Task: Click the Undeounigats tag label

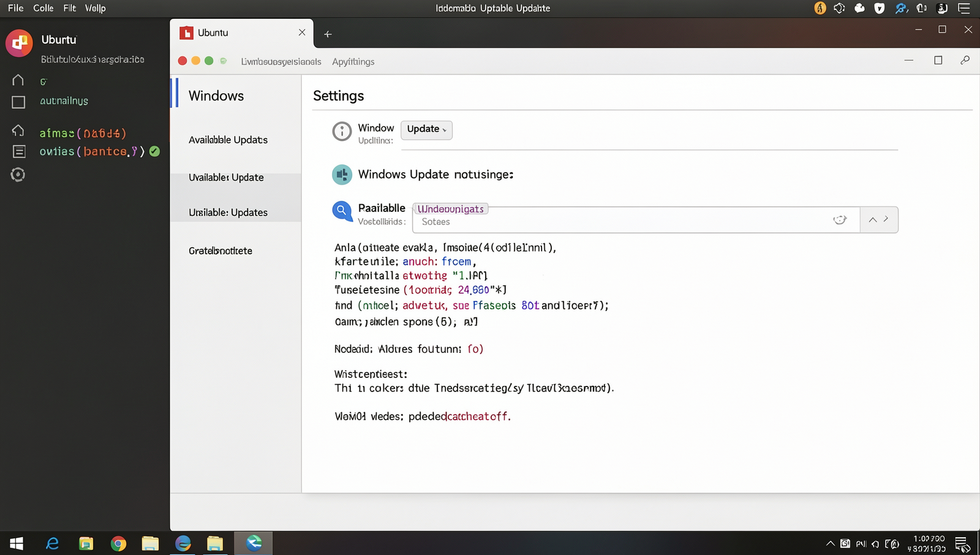Action: pos(450,209)
